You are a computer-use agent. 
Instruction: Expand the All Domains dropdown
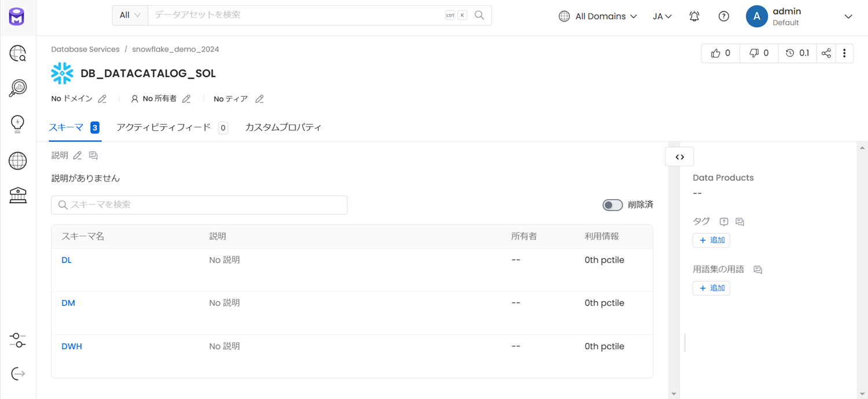(x=598, y=16)
